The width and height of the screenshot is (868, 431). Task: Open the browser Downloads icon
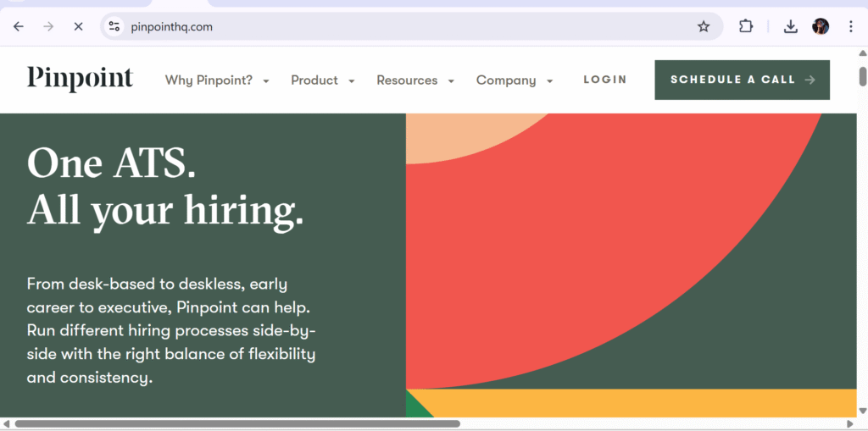click(791, 26)
